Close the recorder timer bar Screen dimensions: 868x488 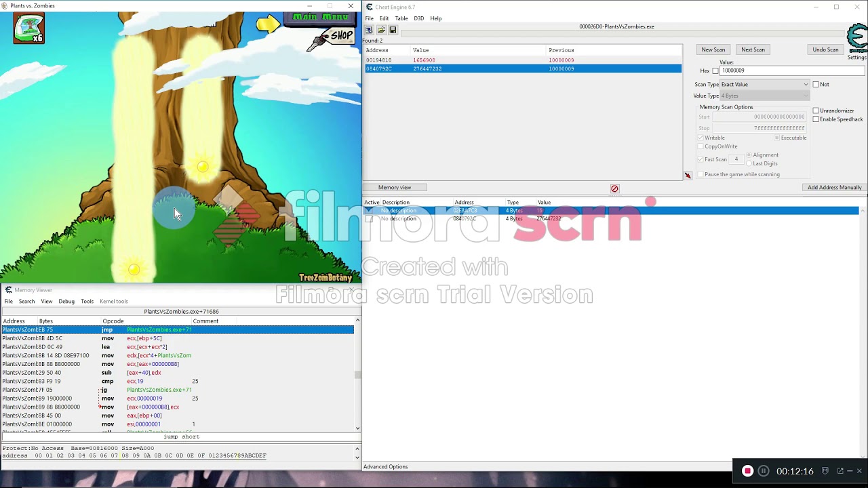click(859, 471)
